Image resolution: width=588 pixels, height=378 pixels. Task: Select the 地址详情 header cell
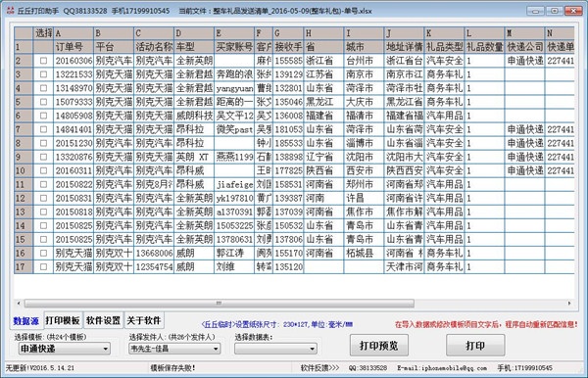point(404,47)
